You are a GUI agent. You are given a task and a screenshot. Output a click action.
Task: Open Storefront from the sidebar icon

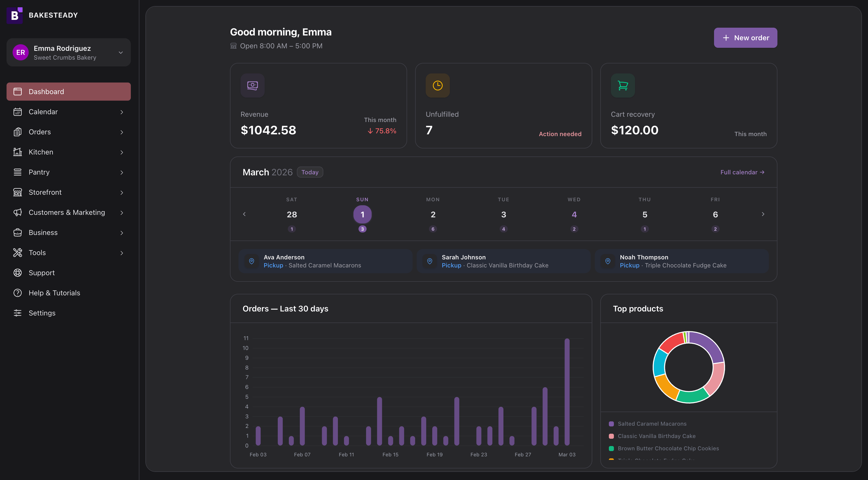(x=18, y=192)
